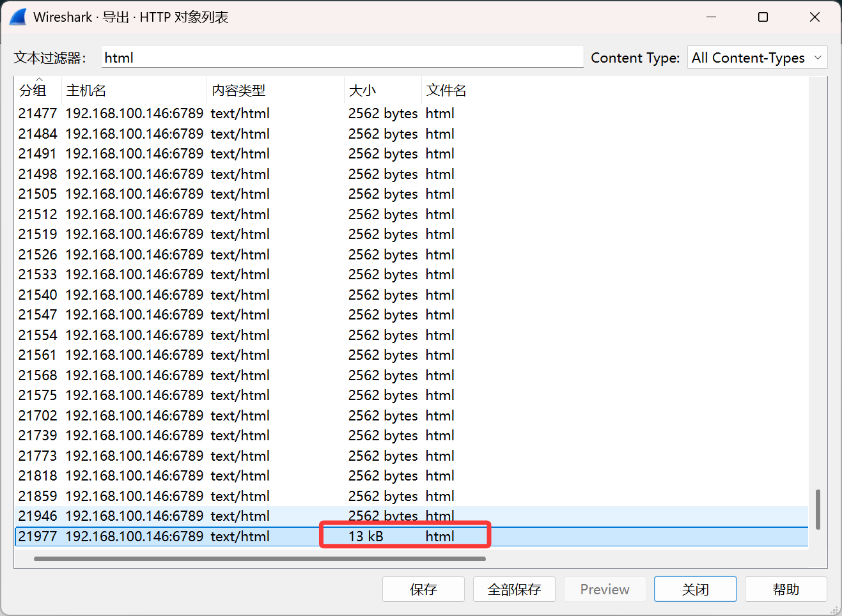Screen dimensions: 842x616
Task: Select the row for packet 21498
Action: [411, 174]
